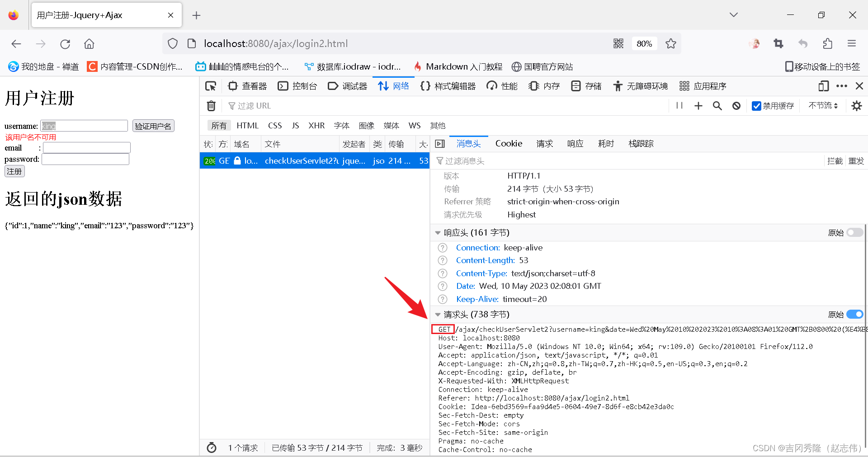Image resolution: width=868 pixels, height=457 pixels.
Task: Filter requests by XHR type
Action: coord(316,126)
